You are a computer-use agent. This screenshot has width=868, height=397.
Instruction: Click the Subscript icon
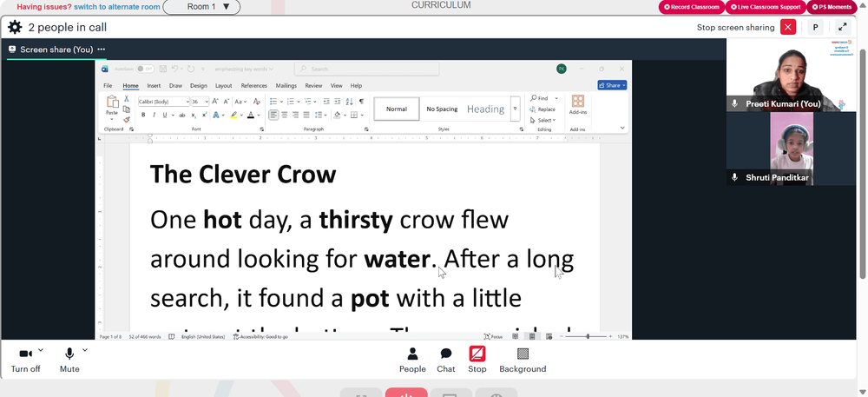[194, 116]
